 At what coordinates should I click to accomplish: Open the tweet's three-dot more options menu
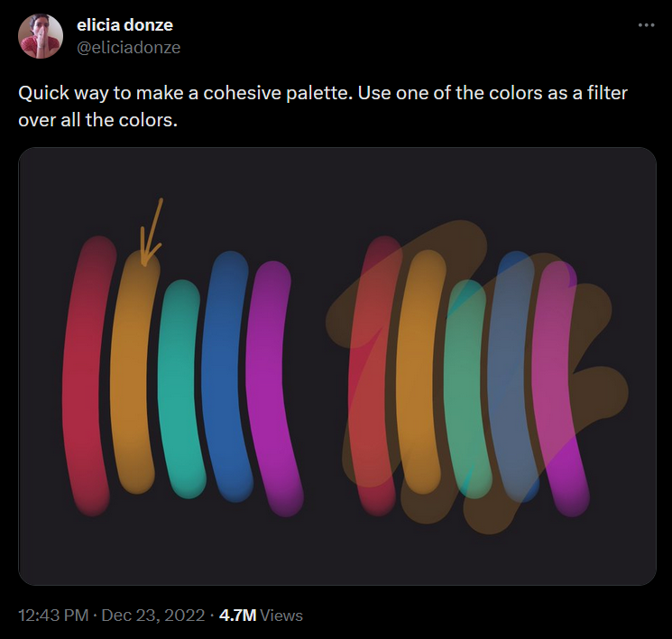(x=645, y=25)
